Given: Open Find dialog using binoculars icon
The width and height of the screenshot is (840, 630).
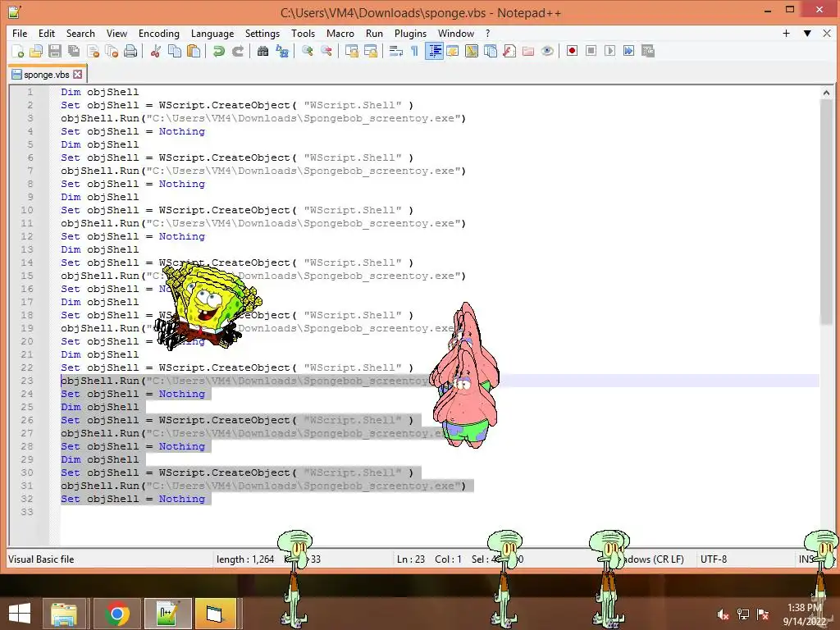Looking at the screenshot, I should (263, 51).
